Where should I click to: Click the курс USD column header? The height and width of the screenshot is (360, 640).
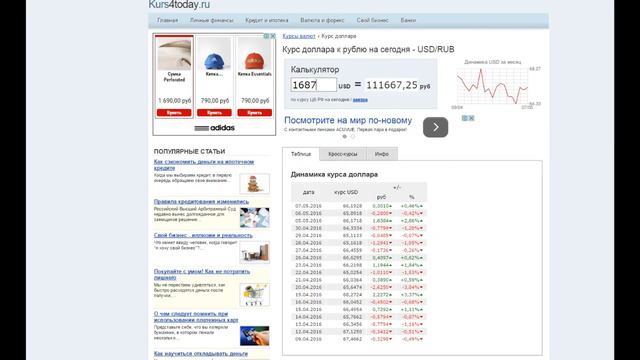tap(346, 192)
